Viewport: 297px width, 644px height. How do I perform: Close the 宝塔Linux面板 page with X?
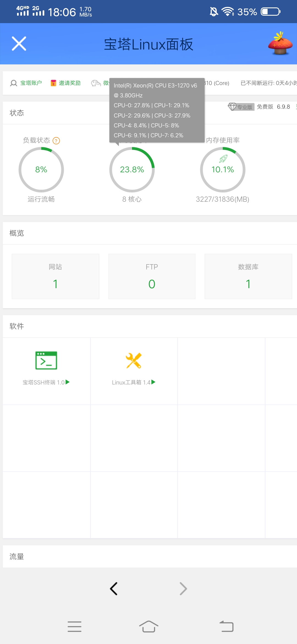pos(19,44)
